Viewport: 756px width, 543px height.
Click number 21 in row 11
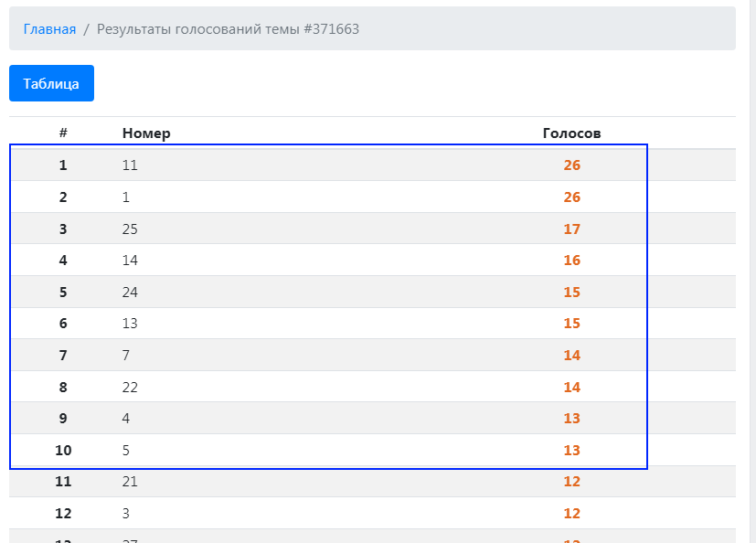click(130, 482)
